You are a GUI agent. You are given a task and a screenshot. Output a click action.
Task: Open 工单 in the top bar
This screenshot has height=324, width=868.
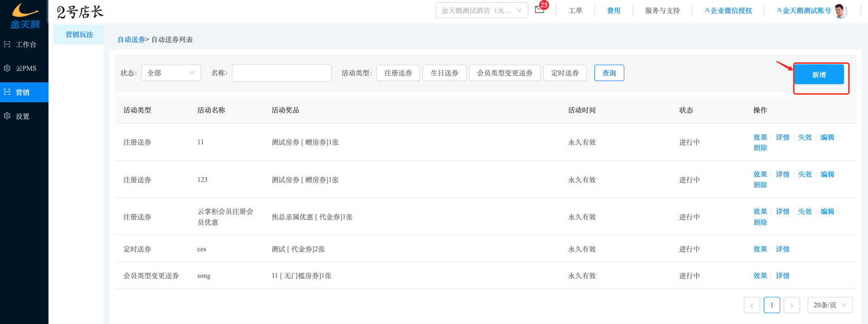click(x=575, y=10)
